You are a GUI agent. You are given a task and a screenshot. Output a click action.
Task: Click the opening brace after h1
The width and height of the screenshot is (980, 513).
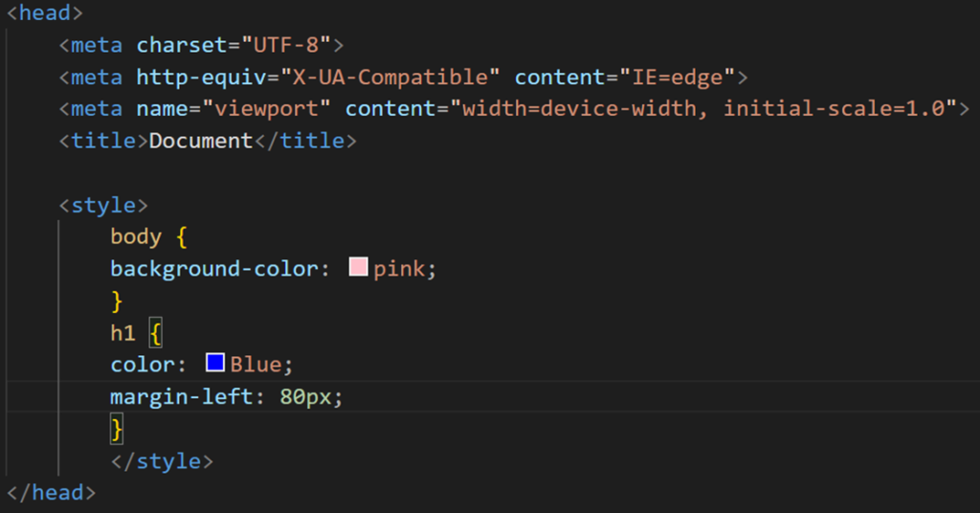click(x=157, y=333)
